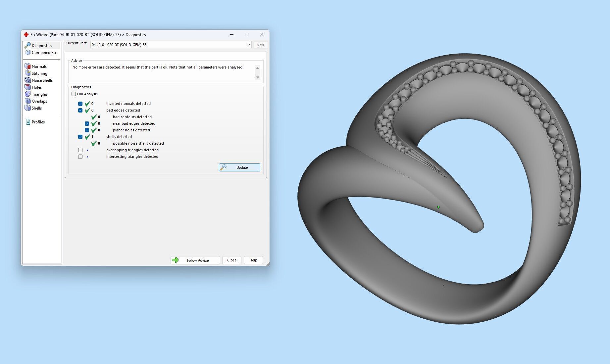Click the green arrow on Follow Advice
The width and height of the screenshot is (610, 364).
pos(176,260)
